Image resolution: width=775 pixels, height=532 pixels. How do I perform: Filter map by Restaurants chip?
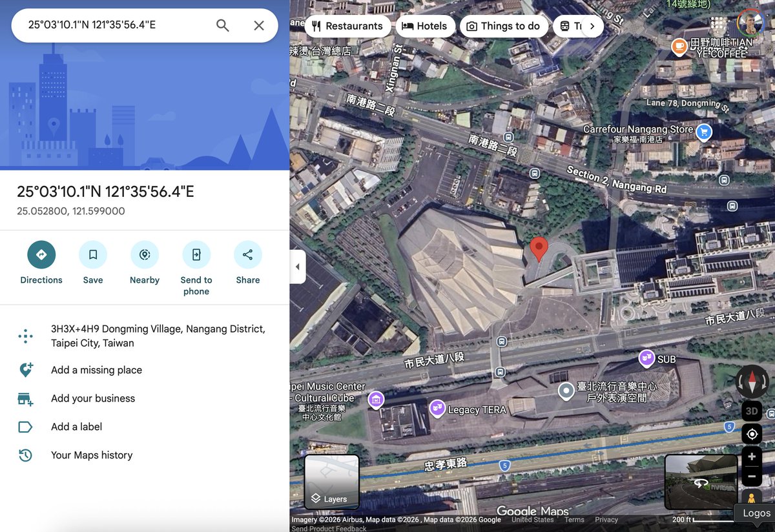click(347, 26)
